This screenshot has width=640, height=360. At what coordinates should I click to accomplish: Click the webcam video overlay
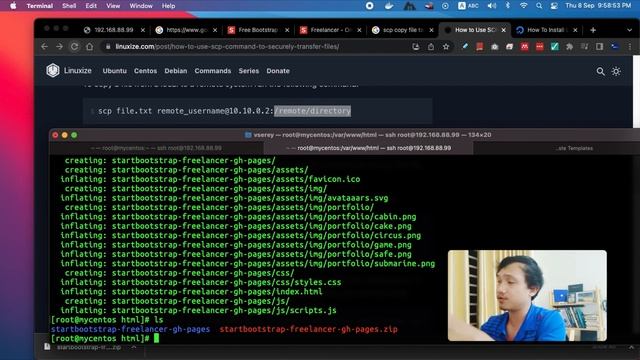[x=527, y=296]
